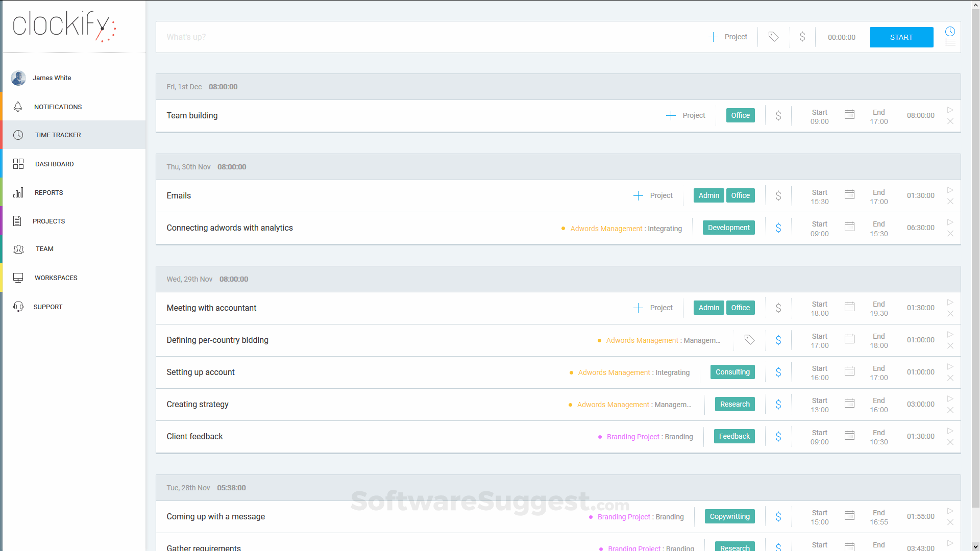Go to Dashboard in the sidebar
The width and height of the screenshot is (980, 551).
[x=54, y=164]
